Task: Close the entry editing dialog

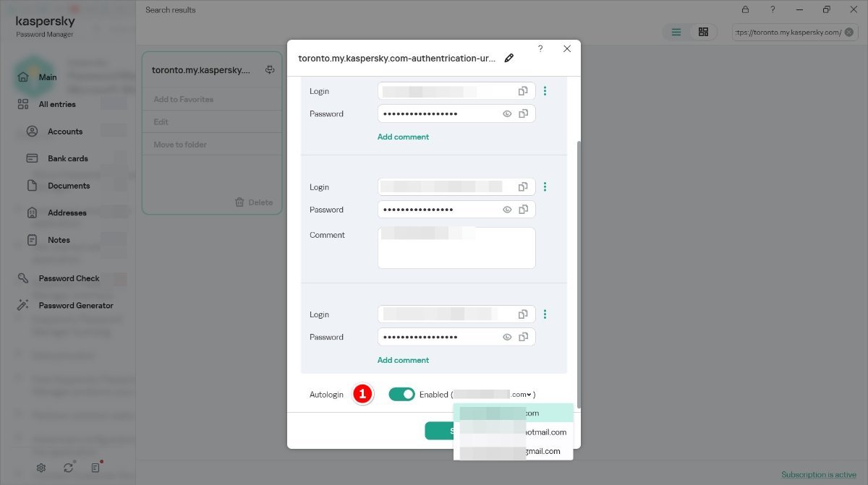Action: click(567, 48)
